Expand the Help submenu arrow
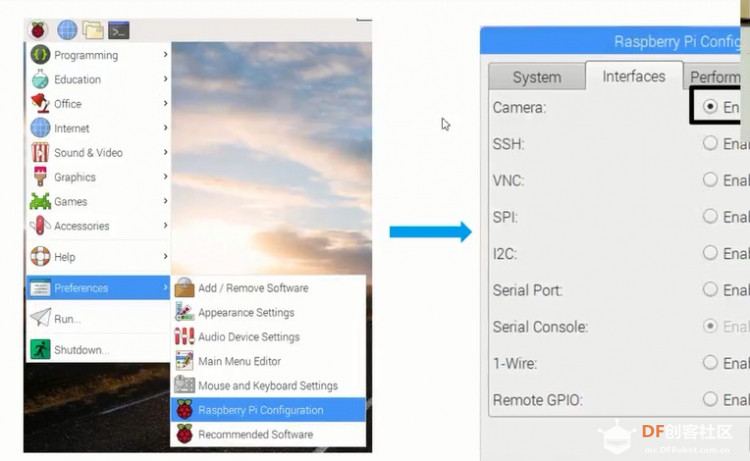This screenshot has width=750, height=461. [x=165, y=256]
